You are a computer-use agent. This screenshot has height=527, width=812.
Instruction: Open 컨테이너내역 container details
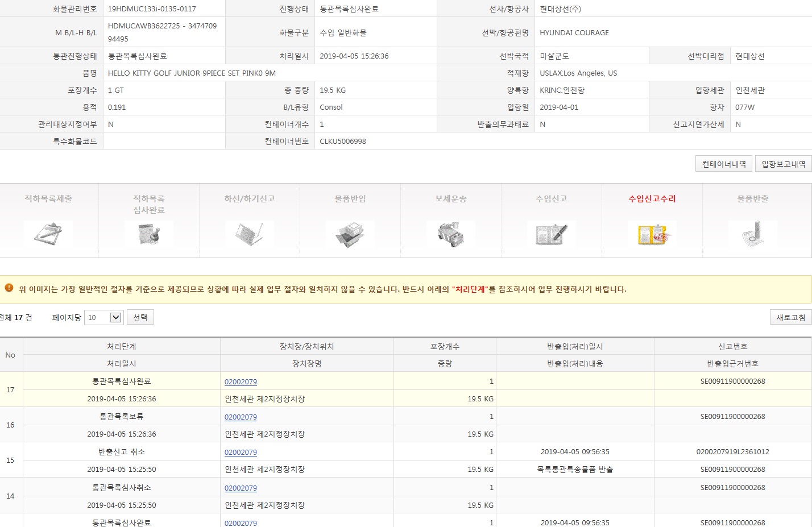point(723,164)
